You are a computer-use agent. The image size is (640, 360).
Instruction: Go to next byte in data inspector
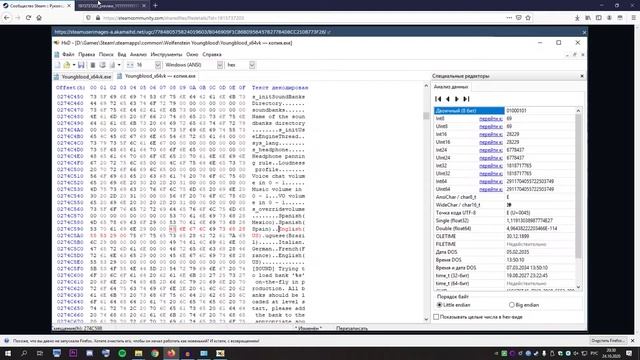pos(457,99)
